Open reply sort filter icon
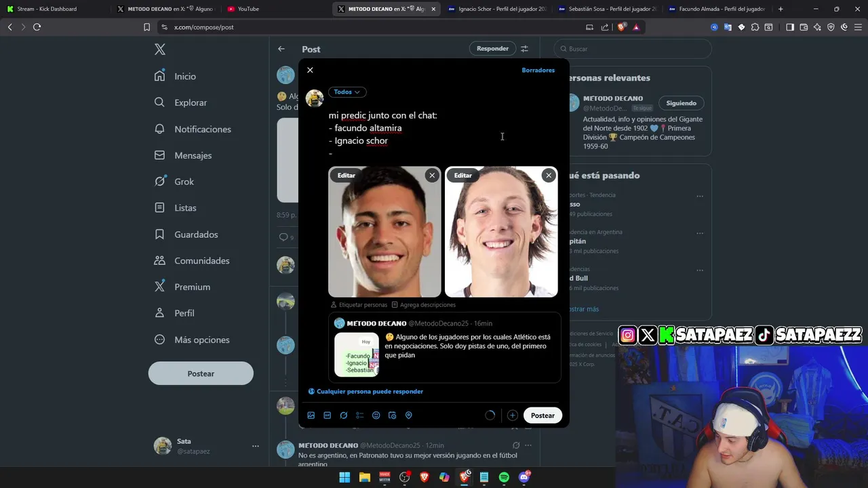 (x=524, y=49)
